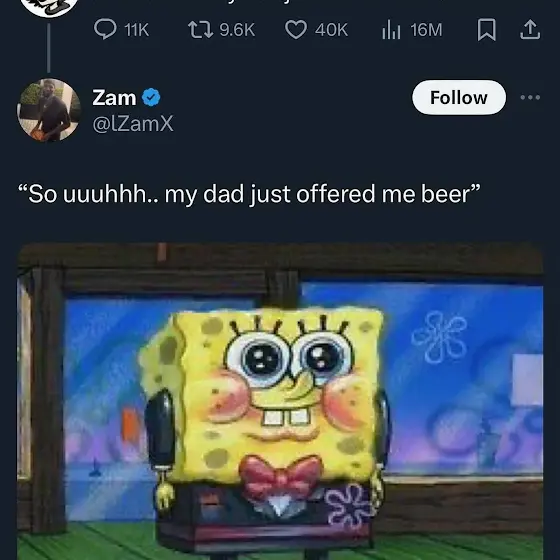Click the 40K likes count

pos(331,30)
